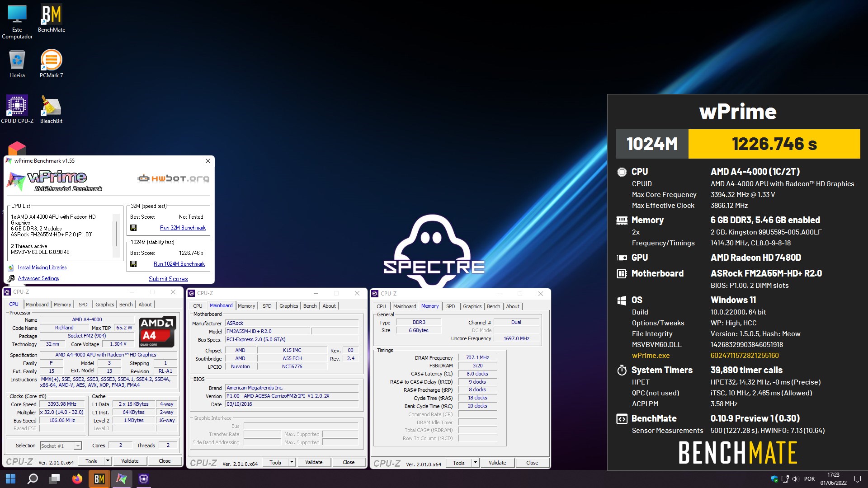Open About tab in right CPU-Z window
The width and height of the screenshot is (868, 488).
click(x=513, y=306)
